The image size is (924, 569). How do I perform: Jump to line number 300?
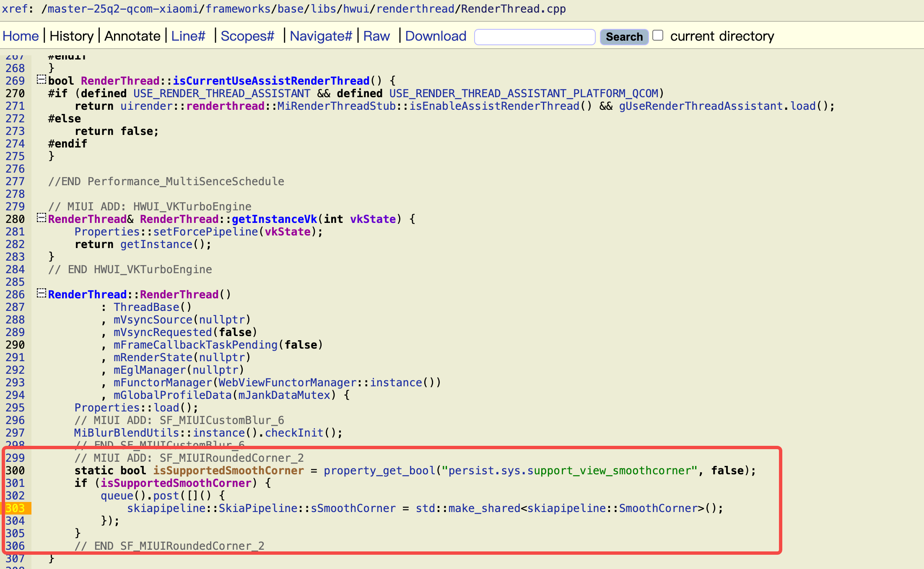click(x=15, y=471)
